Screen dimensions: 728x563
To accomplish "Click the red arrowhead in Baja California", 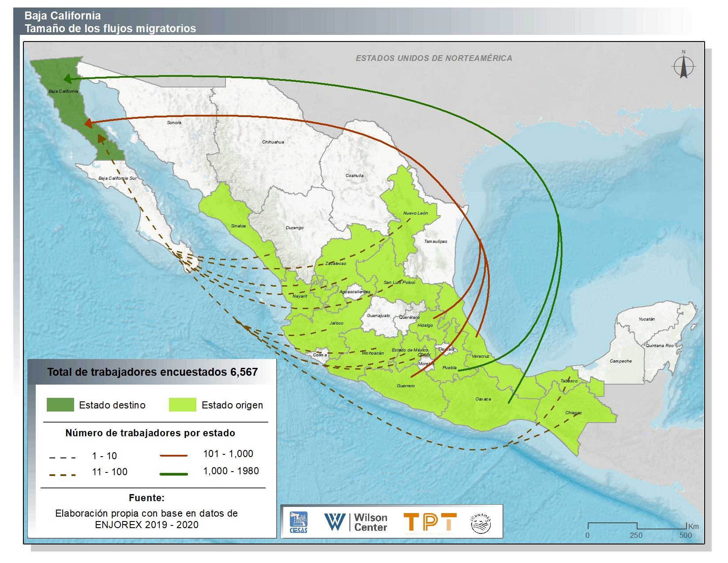I will click(x=88, y=123).
